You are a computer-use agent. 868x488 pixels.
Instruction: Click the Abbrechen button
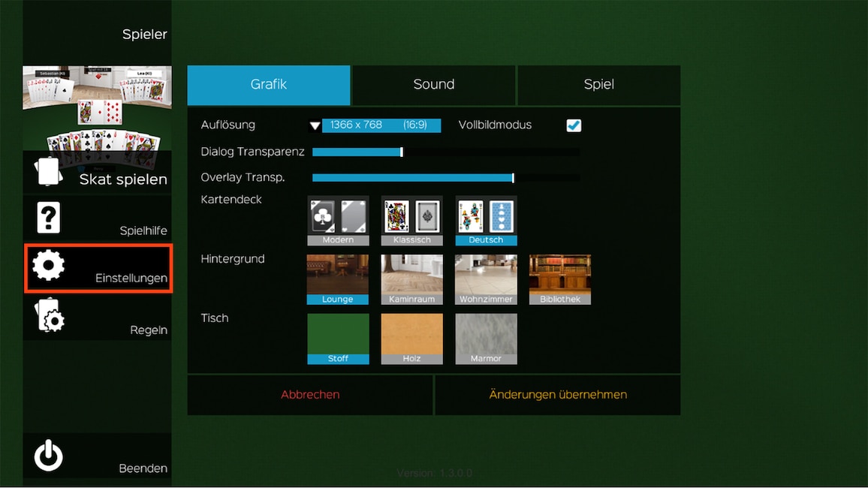pyautogui.click(x=310, y=395)
